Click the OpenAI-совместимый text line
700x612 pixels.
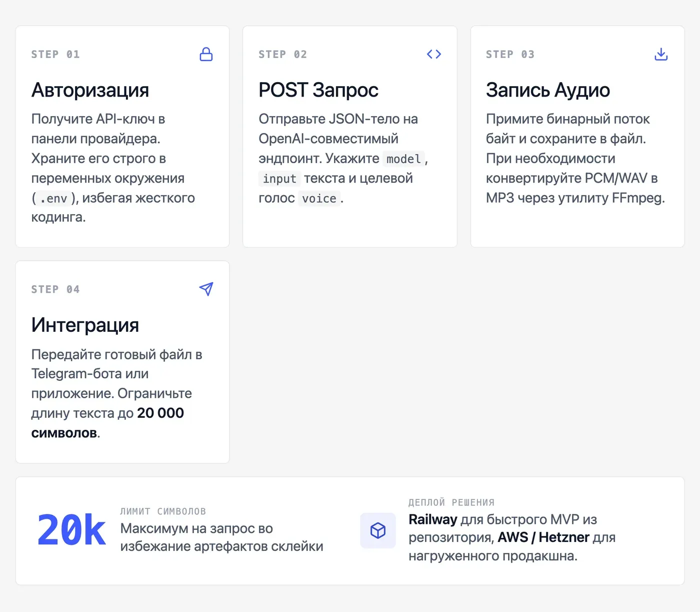328,139
